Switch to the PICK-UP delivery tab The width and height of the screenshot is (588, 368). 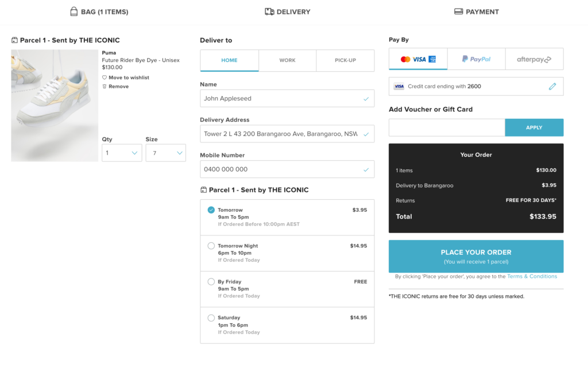[345, 60]
